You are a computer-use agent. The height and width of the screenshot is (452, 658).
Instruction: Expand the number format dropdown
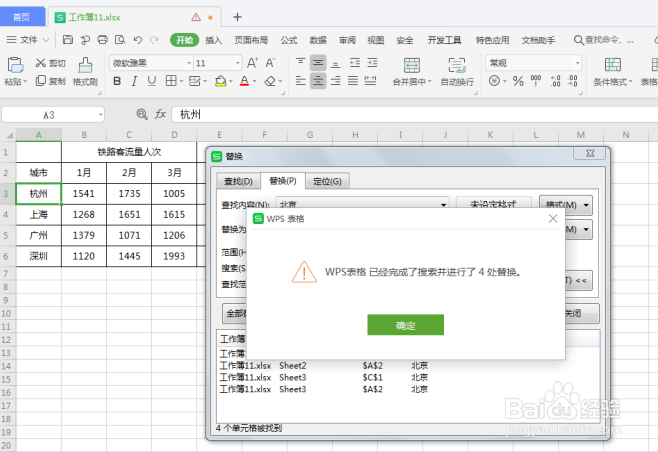tap(577, 63)
